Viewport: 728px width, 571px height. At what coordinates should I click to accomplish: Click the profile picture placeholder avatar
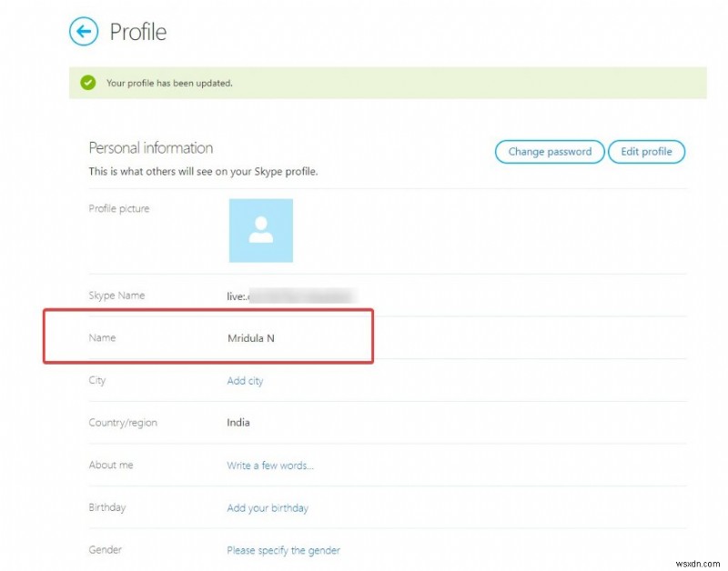point(261,231)
